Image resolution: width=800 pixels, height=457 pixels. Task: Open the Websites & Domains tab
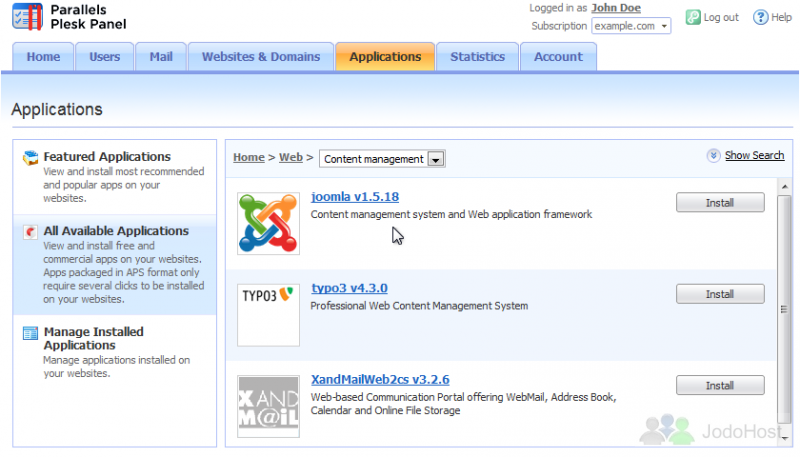click(261, 57)
